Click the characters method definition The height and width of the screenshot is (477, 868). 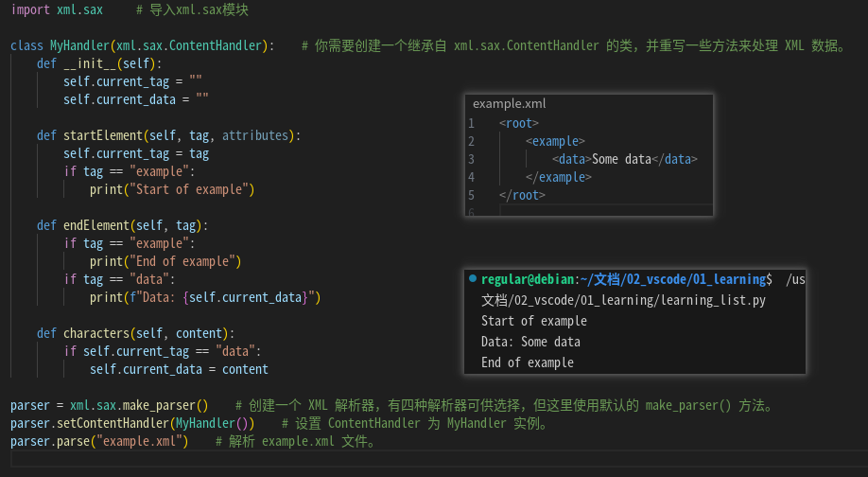(99, 333)
